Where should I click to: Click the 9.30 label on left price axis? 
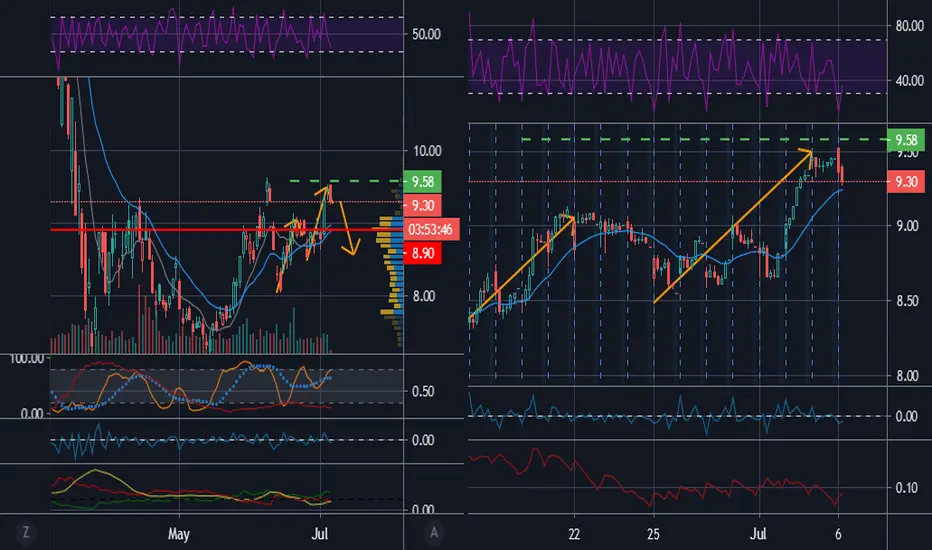(423, 206)
